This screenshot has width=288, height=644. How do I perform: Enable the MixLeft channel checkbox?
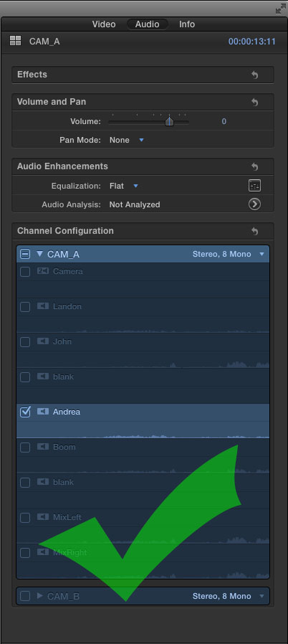tap(25, 518)
